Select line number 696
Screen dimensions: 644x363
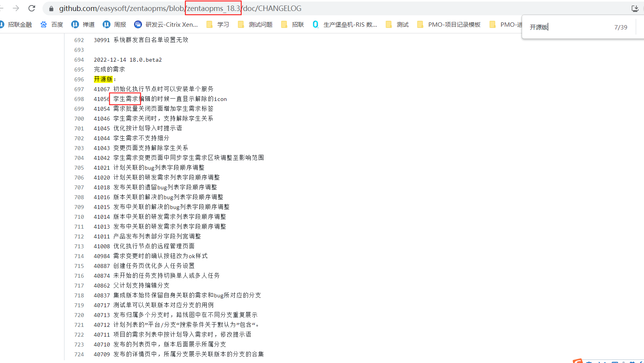coord(79,79)
